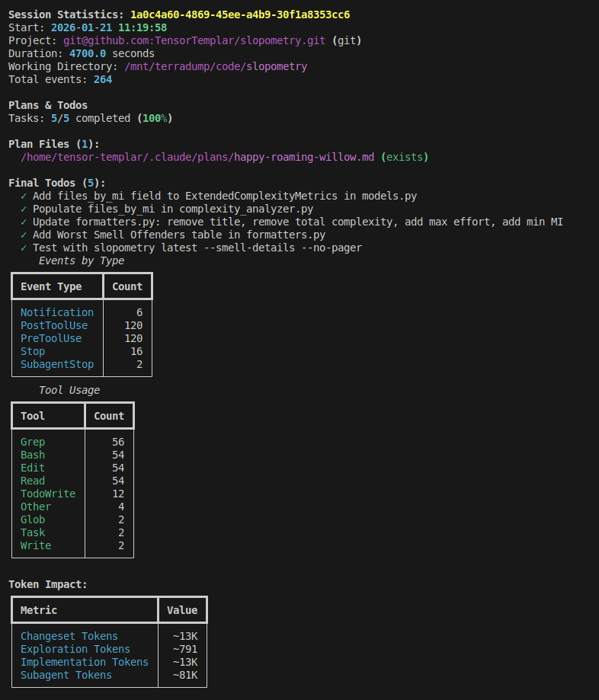599x700 pixels.
Task: Click count 12 for TodoWrite
Action: [118, 494]
